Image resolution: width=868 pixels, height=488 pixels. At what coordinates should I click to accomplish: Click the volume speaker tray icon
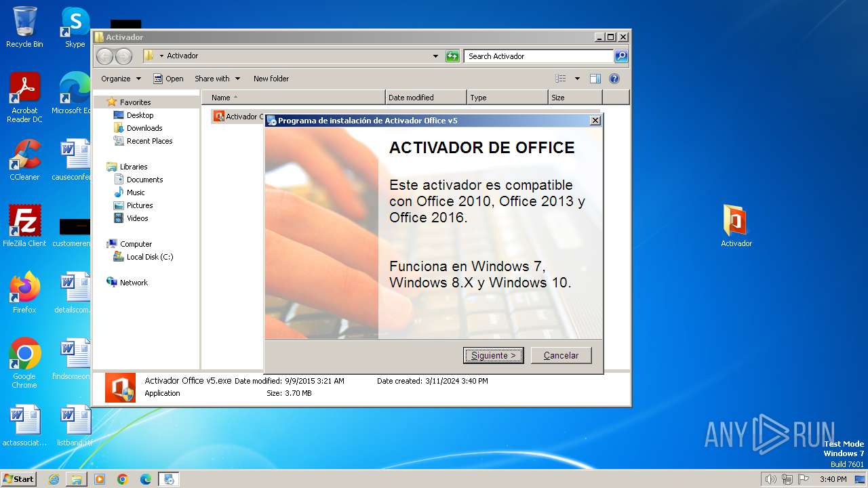770,479
